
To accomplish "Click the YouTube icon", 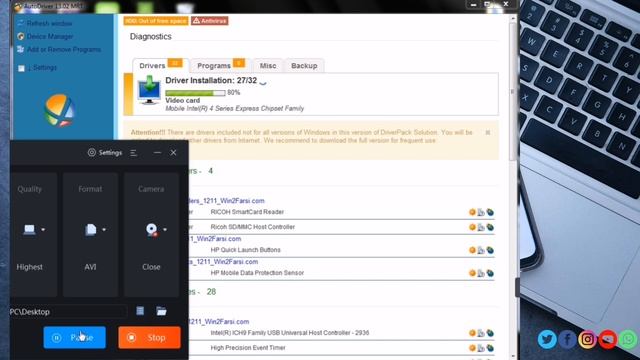I will click(x=608, y=339).
